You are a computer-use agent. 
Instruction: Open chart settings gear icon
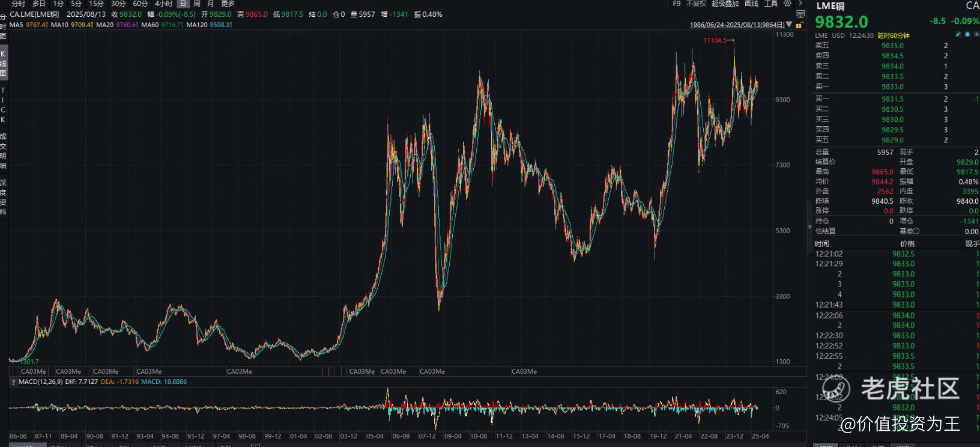(x=787, y=4)
